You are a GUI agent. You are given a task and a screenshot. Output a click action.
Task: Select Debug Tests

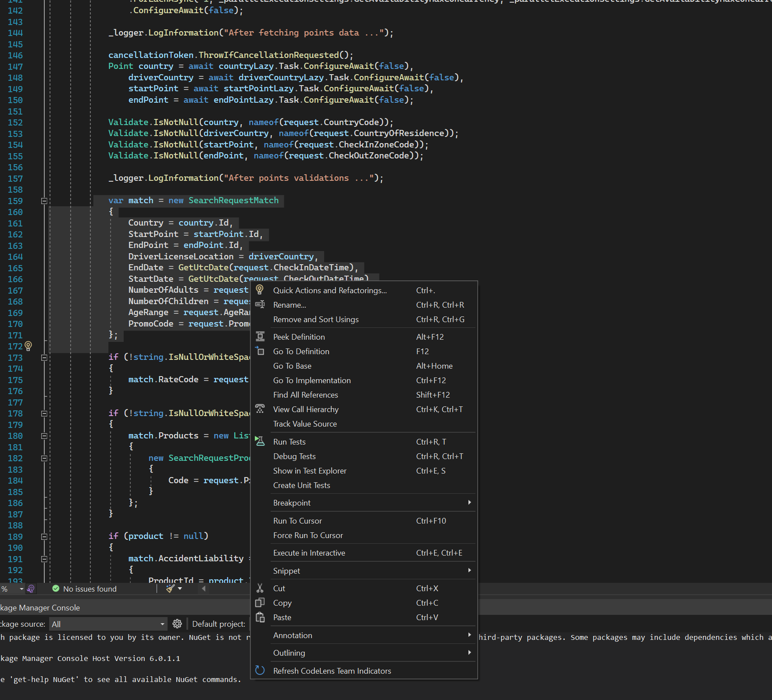tap(364, 456)
